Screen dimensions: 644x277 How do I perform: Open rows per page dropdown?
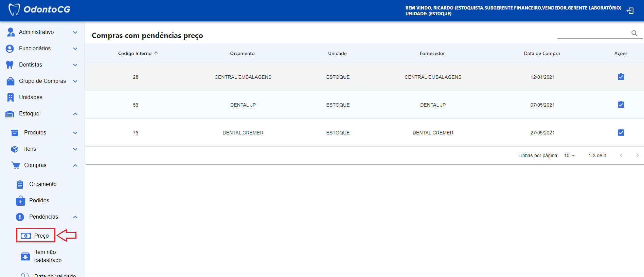(569, 155)
